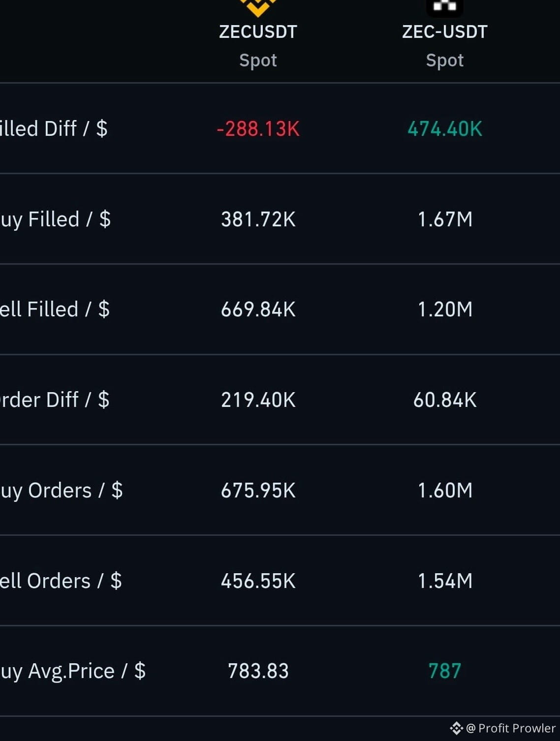This screenshot has width=560, height=741.
Task: Select the Buy Filled / $ row label
Action: pyautogui.click(x=55, y=219)
